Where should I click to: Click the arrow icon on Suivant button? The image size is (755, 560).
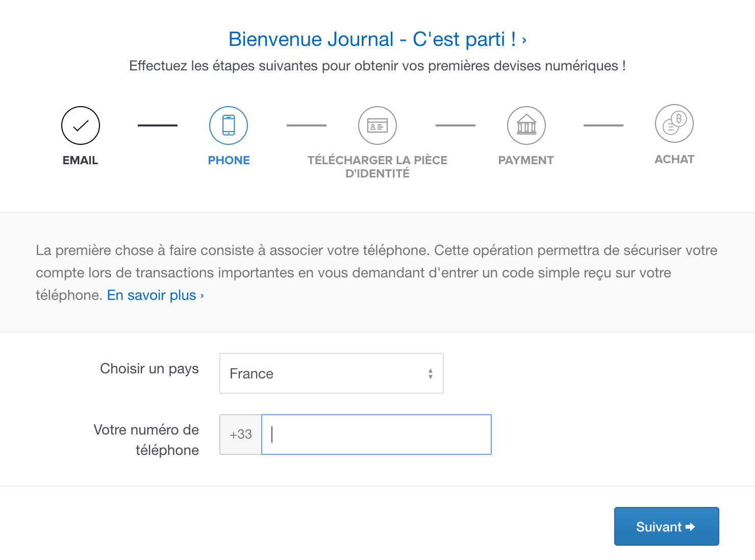690,527
